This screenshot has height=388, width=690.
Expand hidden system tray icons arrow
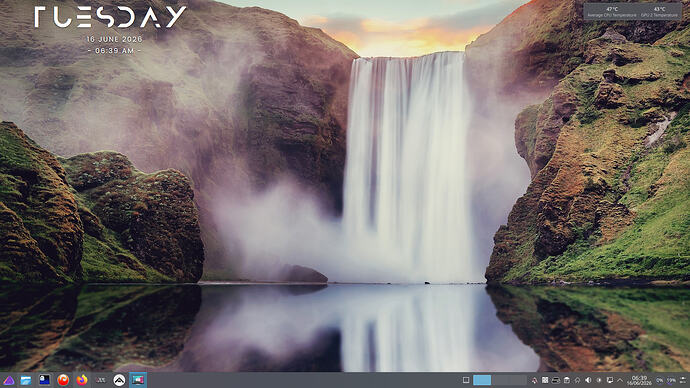(x=620, y=380)
